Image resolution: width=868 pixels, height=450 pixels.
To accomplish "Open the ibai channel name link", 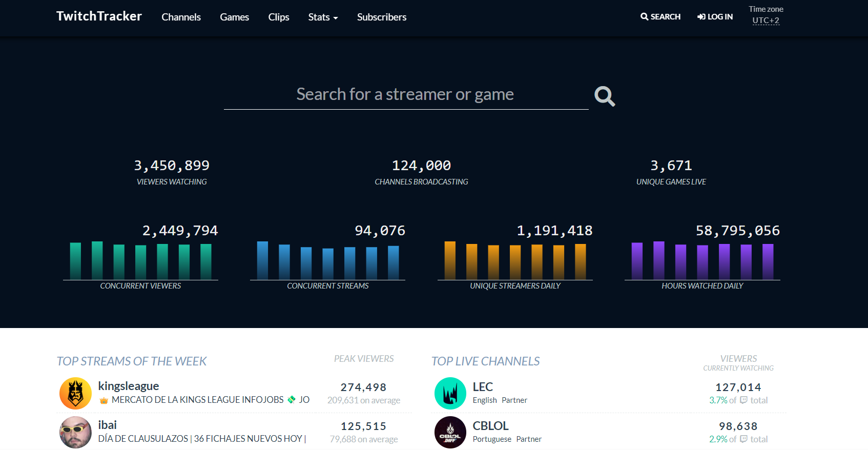I will (107, 425).
